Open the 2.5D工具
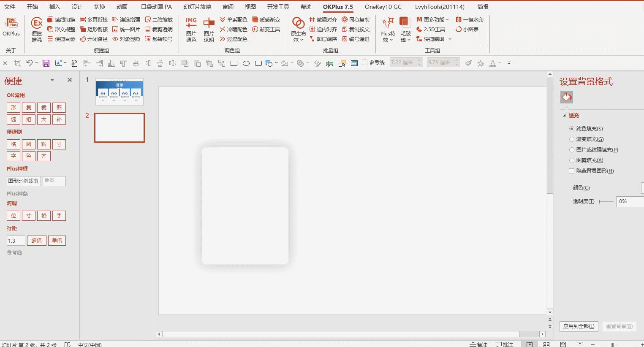This screenshot has height=347, width=644. click(431, 29)
